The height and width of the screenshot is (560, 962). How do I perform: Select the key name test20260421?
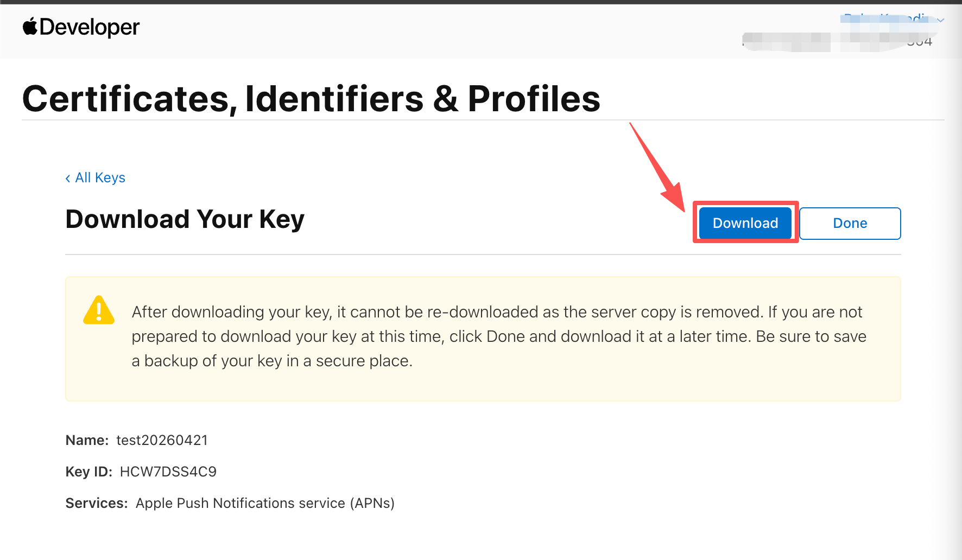(x=162, y=440)
